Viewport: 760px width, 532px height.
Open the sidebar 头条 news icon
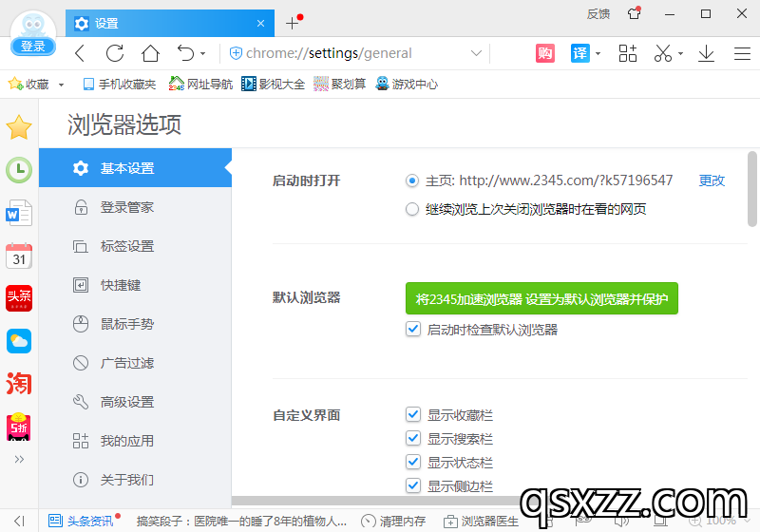point(19,298)
